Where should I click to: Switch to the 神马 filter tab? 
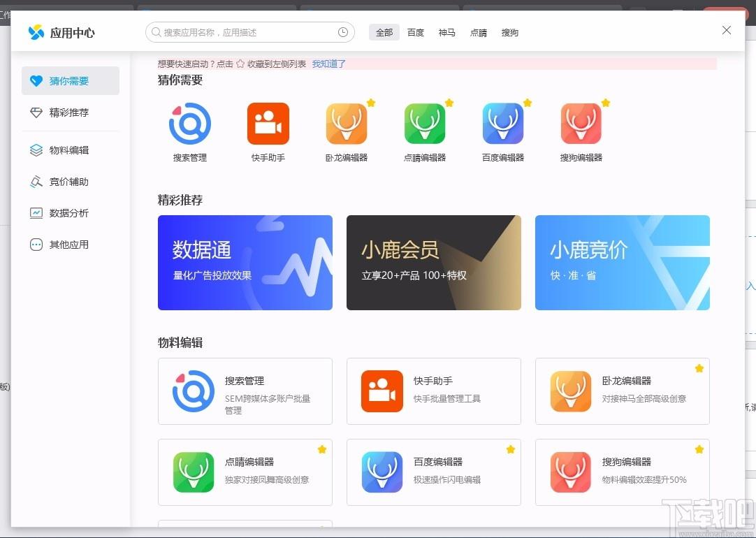coord(447,33)
